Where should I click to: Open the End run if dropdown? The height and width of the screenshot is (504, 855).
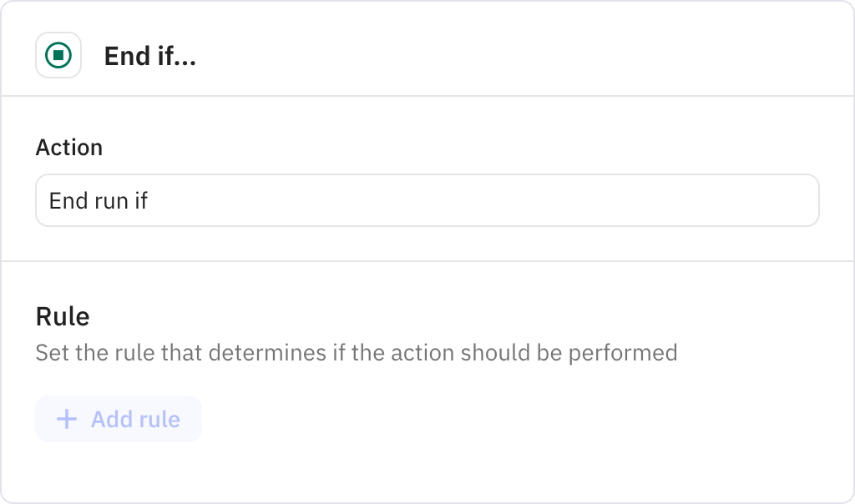coord(427,200)
